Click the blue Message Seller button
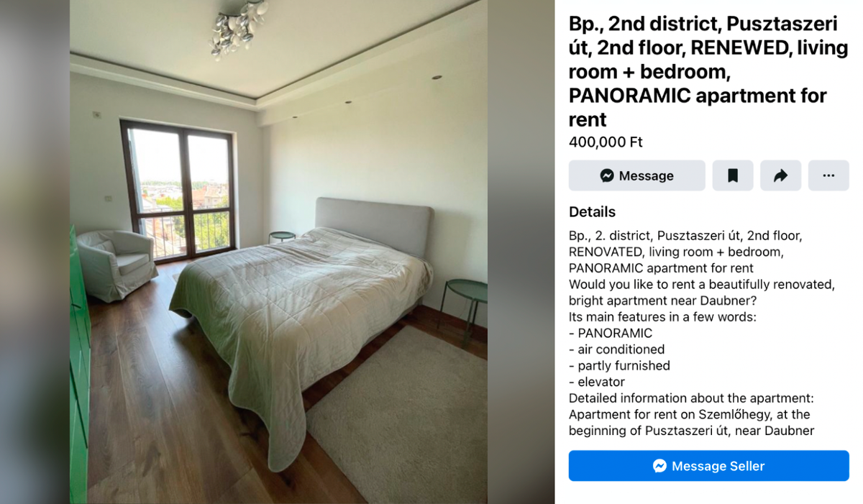Screen dimensions: 863x504 (708, 466)
